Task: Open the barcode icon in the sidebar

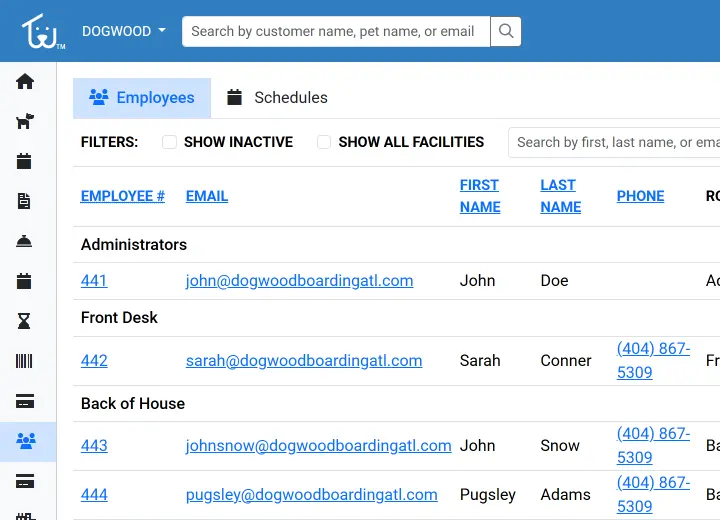Action: coord(25,361)
